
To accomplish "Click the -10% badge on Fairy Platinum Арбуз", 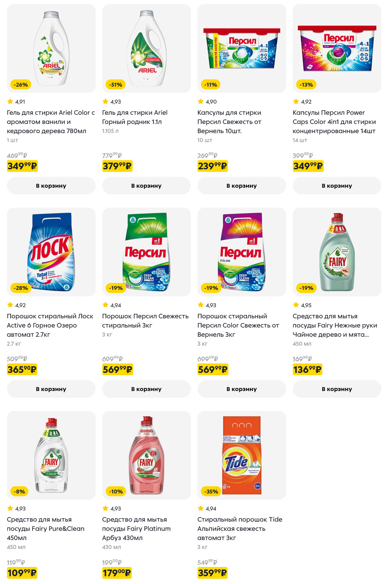I will click(x=116, y=492).
